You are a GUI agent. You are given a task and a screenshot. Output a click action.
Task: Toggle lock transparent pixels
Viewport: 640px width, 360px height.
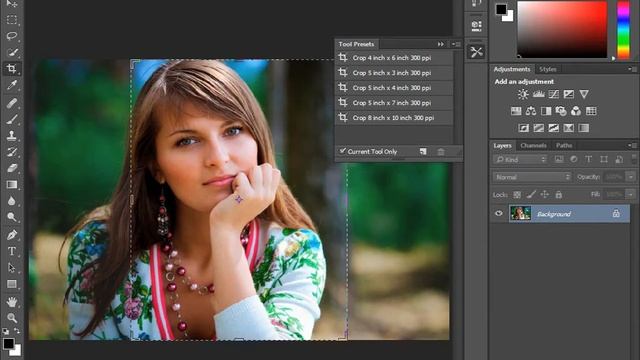pos(517,195)
